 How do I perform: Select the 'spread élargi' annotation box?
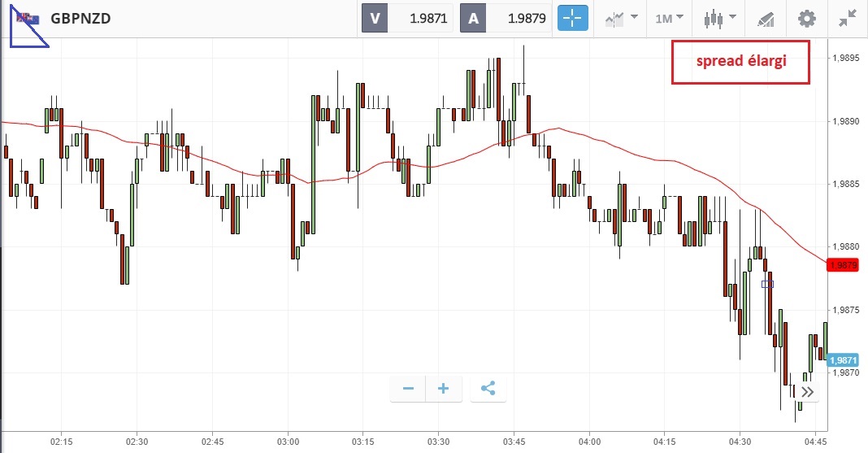tap(740, 62)
